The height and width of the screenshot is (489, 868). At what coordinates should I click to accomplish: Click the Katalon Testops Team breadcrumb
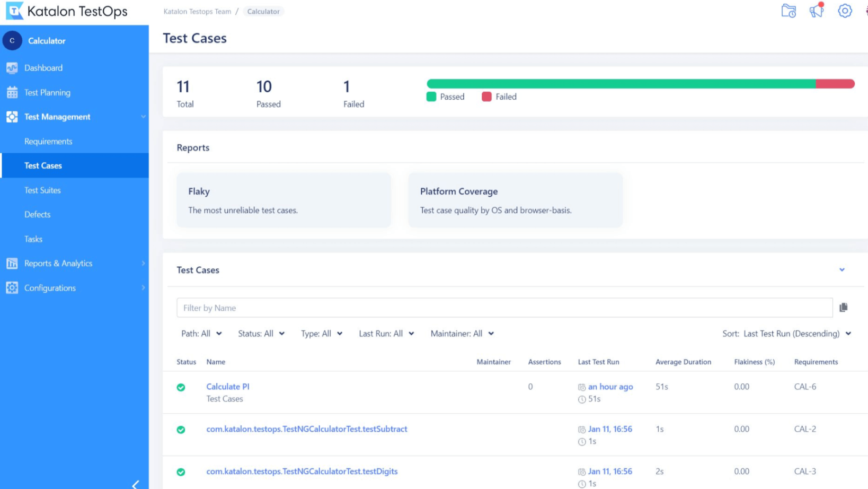click(197, 11)
